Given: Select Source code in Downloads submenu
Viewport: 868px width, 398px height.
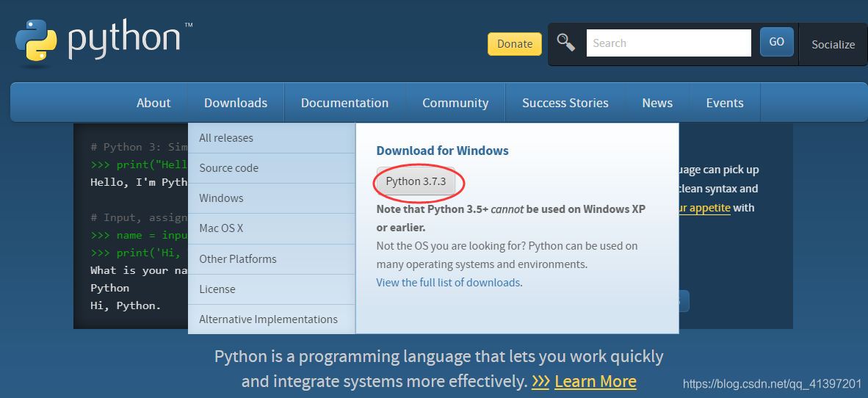Looking at the screenshot, I should point(271,168).
